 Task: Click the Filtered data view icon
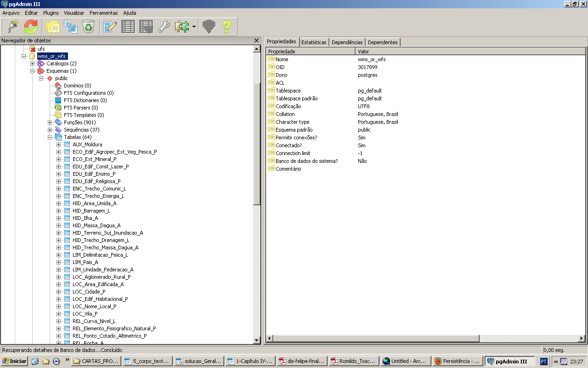click(x=146, y=27)
